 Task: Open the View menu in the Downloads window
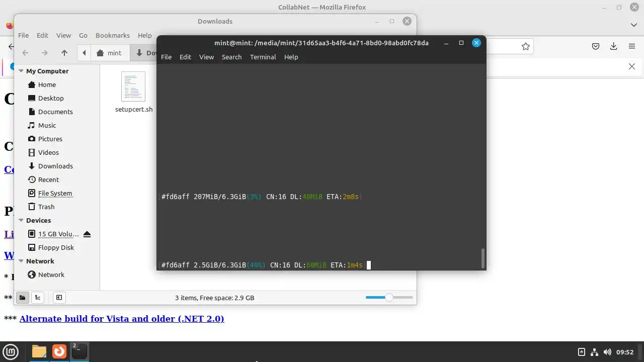pyautogui.click(x=63, y=35)
